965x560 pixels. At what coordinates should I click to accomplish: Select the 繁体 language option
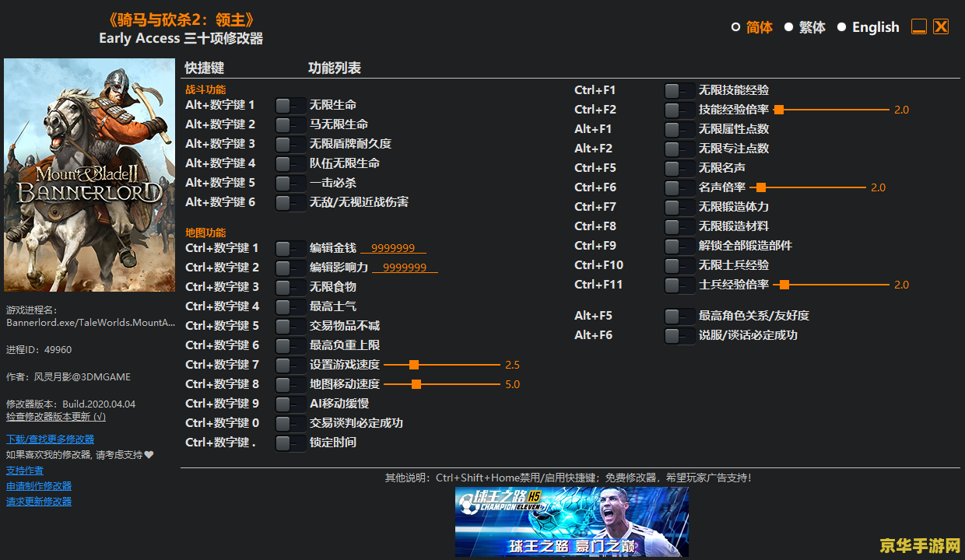point(805,27)
